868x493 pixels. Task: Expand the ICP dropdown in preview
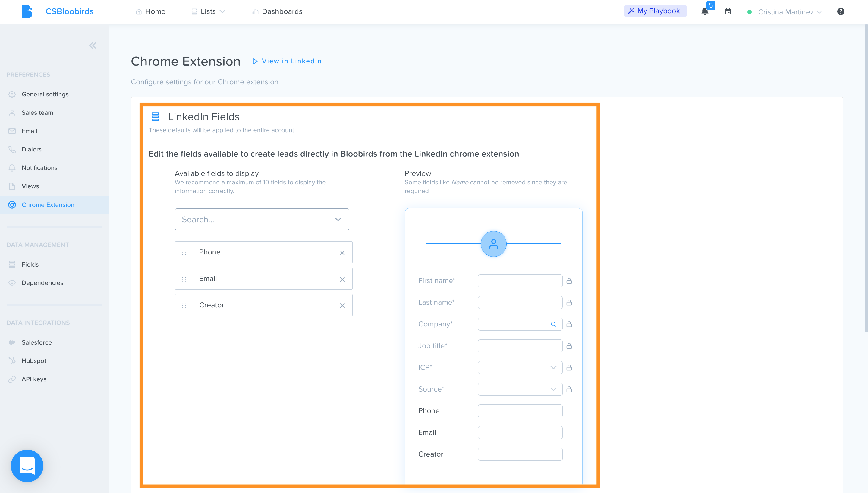click(x=520, y=367)
